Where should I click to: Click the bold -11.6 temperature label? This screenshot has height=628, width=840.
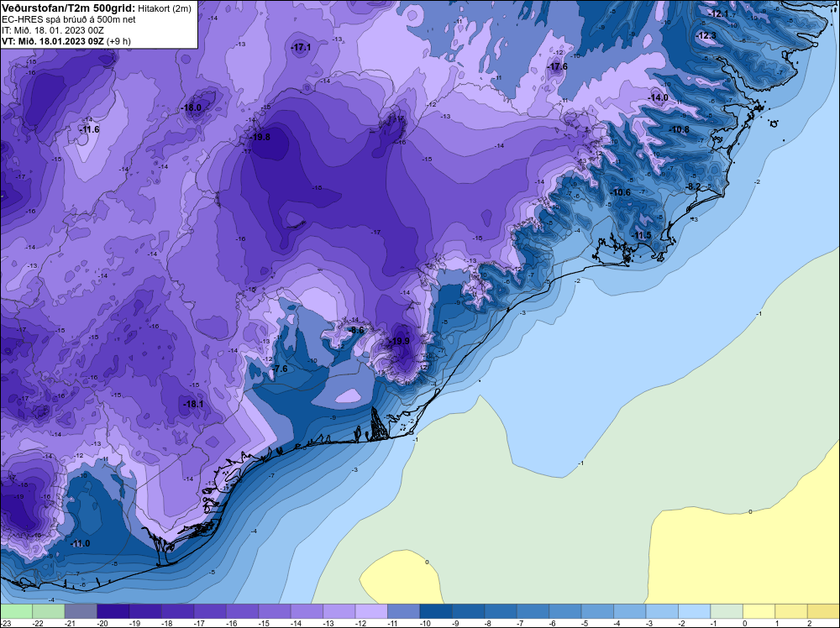click(x=90, y=129)
